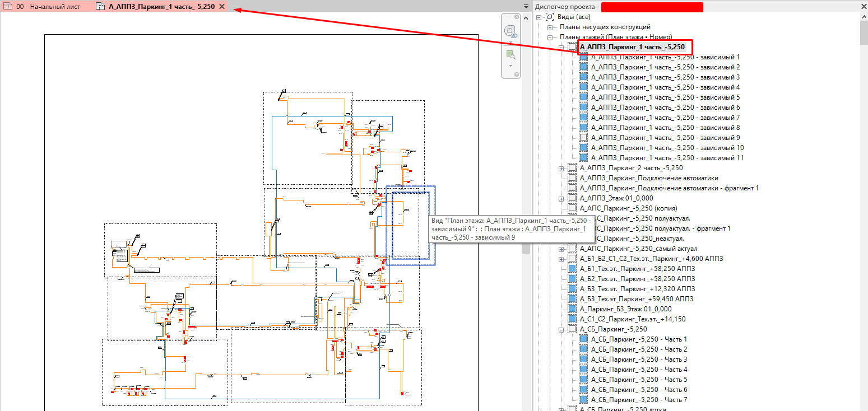Click the view icon of 'А_СБ_Паркинг_-5,250 - Часть 1'
This screenshot has height=411, width=868.
tap(583, 339)
